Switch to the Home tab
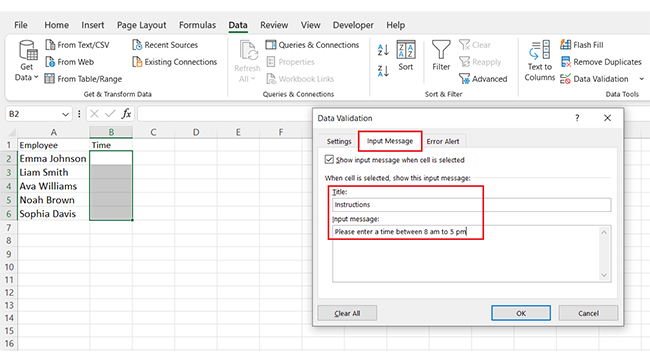 point(57,25)
